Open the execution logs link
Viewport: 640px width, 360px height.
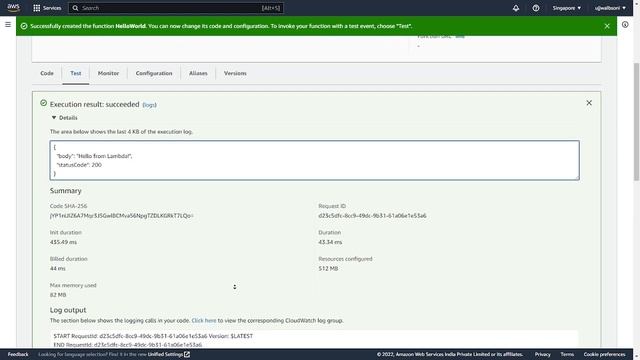click(149, 105)
